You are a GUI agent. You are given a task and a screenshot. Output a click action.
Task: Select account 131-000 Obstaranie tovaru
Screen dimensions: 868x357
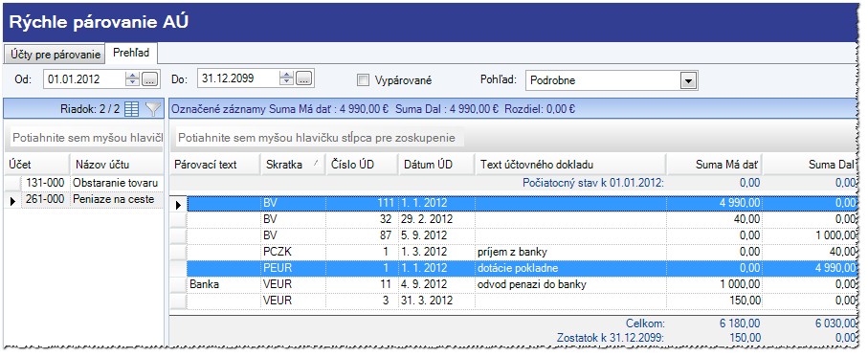(83, 183)
